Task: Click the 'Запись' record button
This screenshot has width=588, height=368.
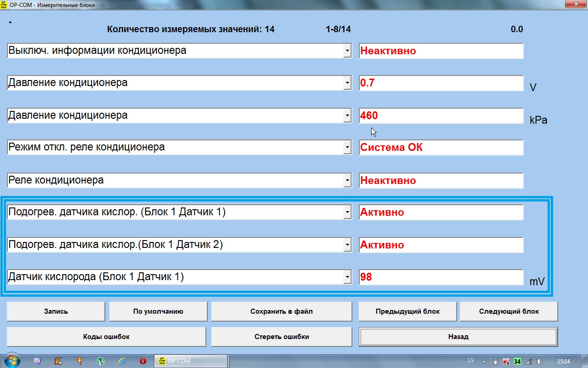Action: [x=56, y=311]
